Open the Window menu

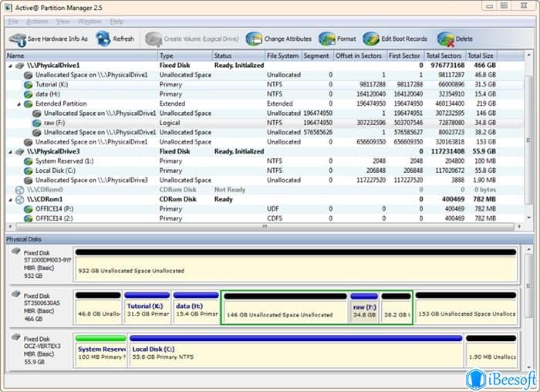point(89,22)
